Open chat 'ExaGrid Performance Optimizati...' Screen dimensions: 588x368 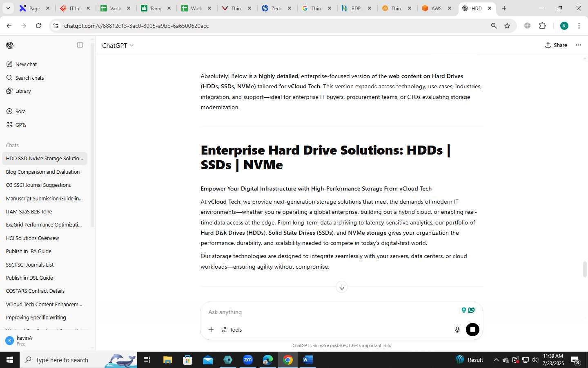click(45, 224)
